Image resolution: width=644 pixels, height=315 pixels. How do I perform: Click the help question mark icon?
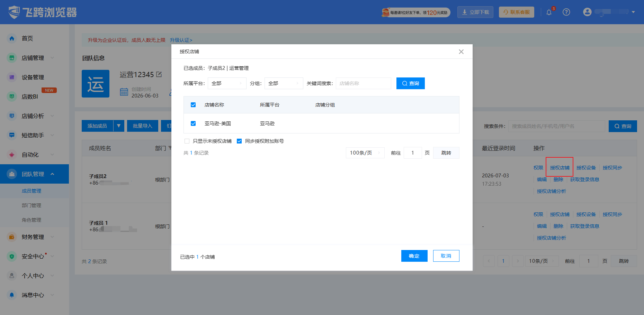[x=566, y=12]
